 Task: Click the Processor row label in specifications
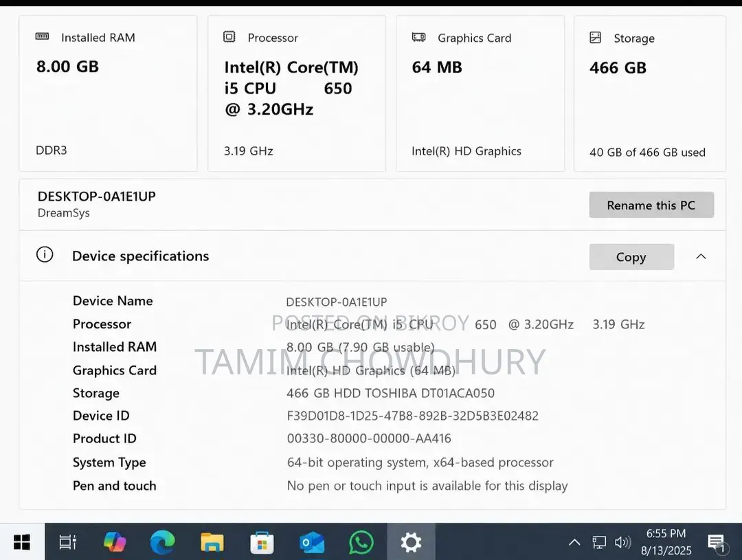tap(102, 324)
